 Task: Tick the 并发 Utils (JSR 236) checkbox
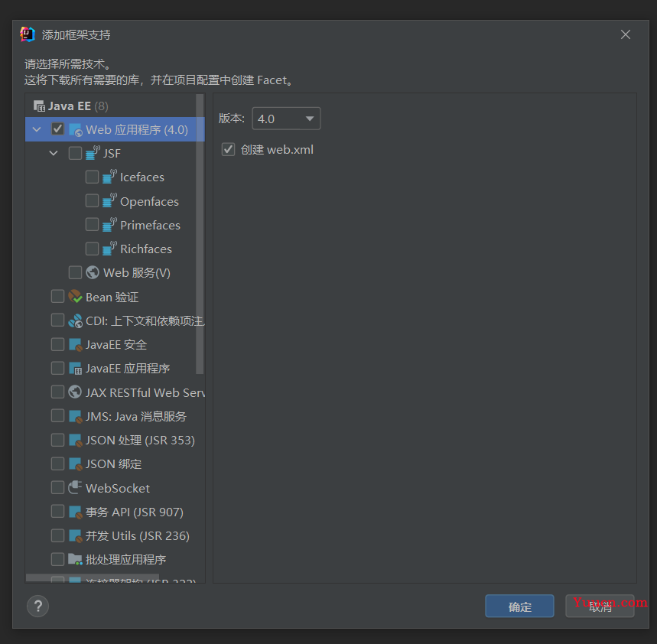[x=57, y=535]
